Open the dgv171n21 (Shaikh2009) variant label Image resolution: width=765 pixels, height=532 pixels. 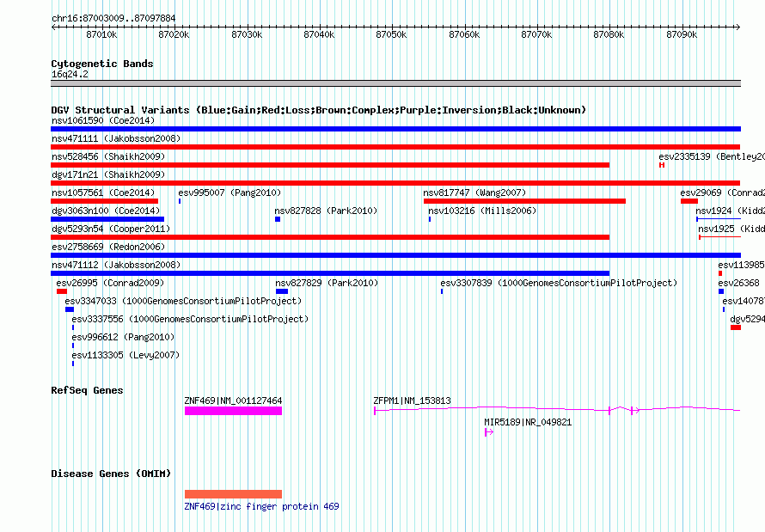(x=108, y=174)
